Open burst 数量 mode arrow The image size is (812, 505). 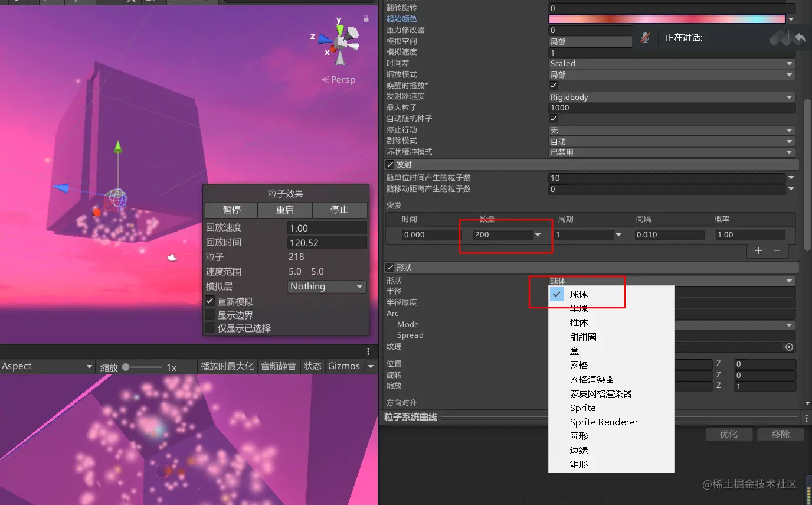pyautogui.click(x=538, y=235)
